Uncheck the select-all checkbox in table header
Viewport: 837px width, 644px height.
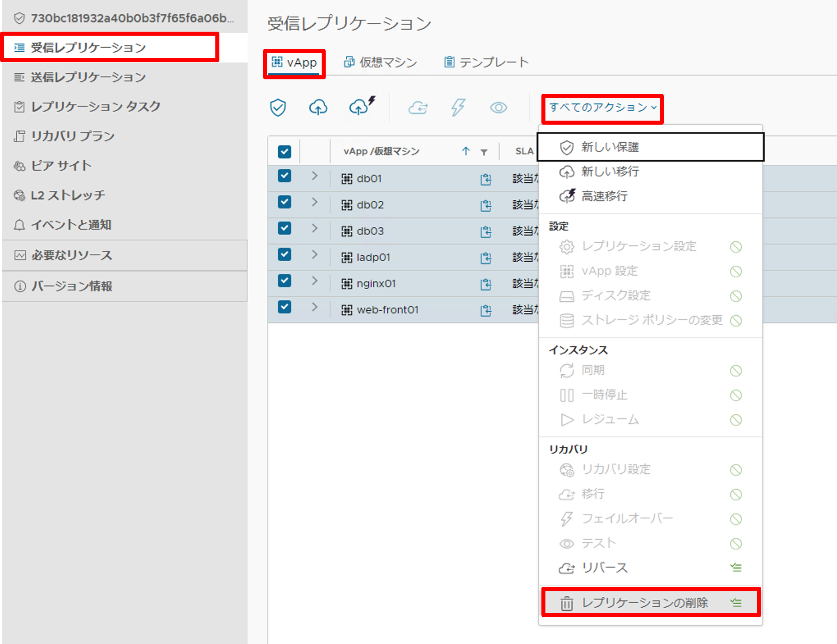[x=284, y=151]
